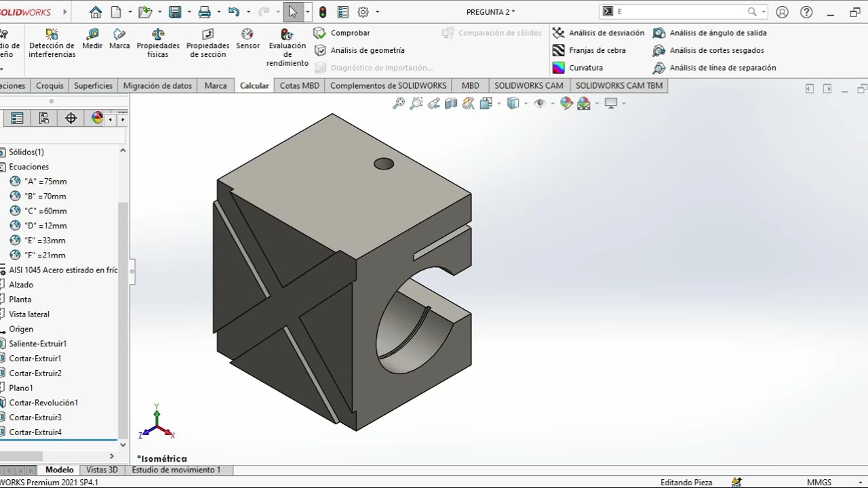The image size is (868, 488).
Task: Undo the last action
Action: point(234,12)
